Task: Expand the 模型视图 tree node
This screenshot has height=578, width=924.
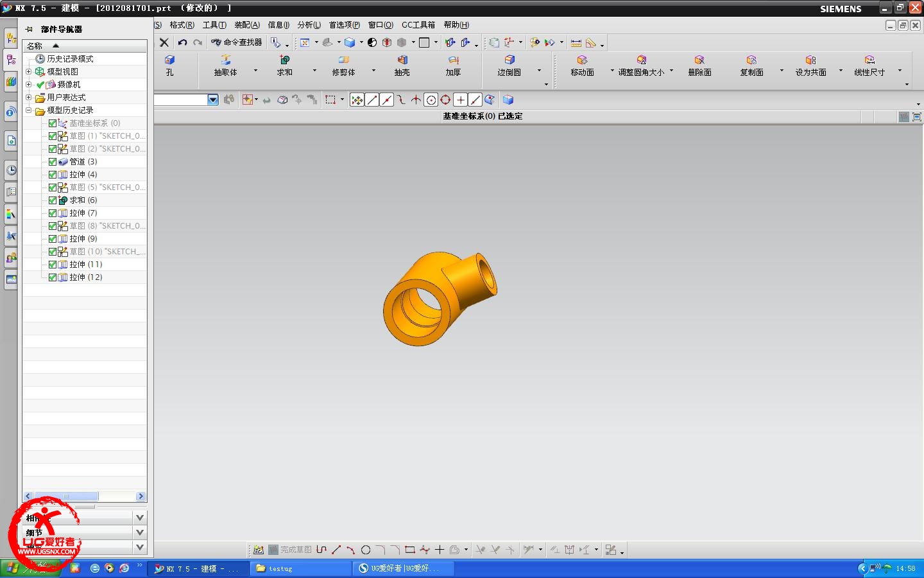Action: click(x=28, y=71)
